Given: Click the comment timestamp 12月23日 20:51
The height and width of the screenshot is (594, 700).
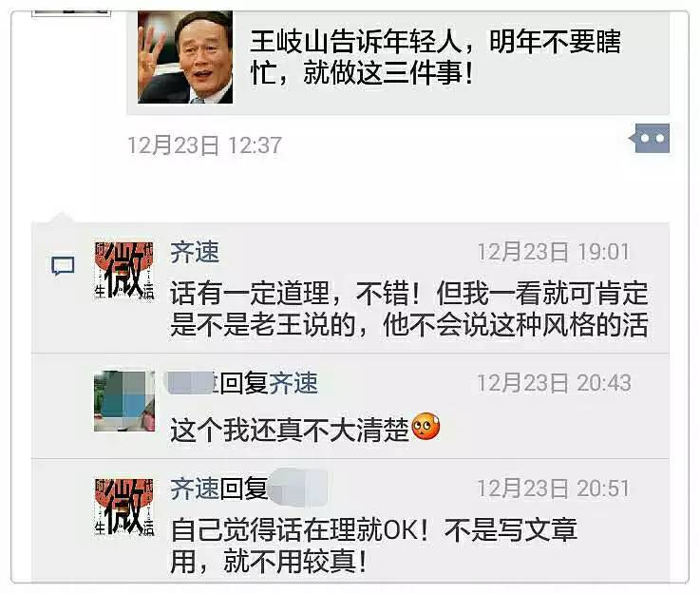Looking at the screenshot, I should coord(554,489).
